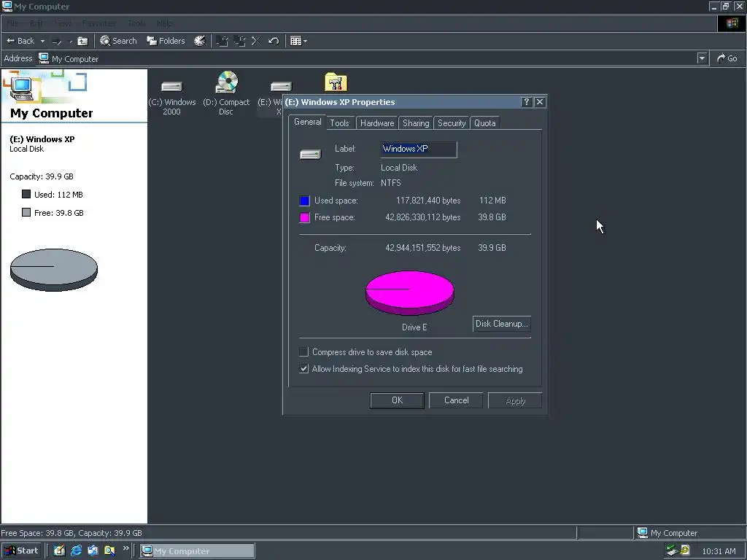The height and width of the screenshot is (560, 747).
Task: Open the Back history dropdown arrow
Action: click(42, 41)
